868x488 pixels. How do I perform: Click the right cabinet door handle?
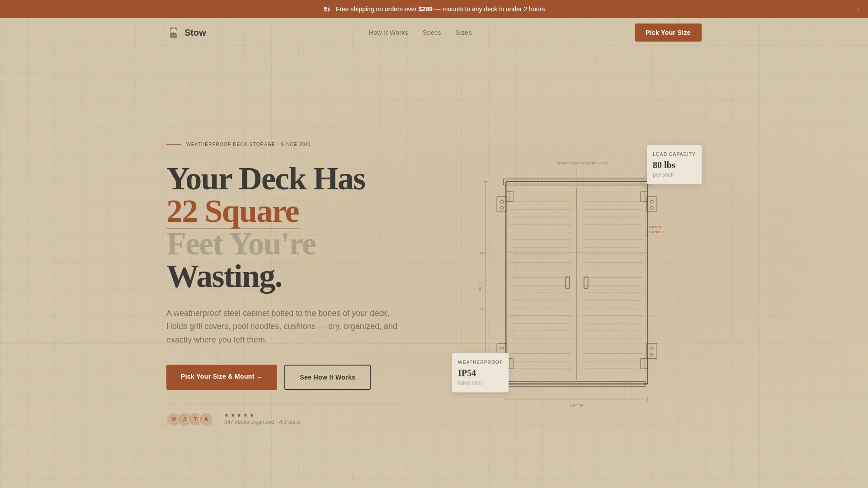[x=586, y=283]
